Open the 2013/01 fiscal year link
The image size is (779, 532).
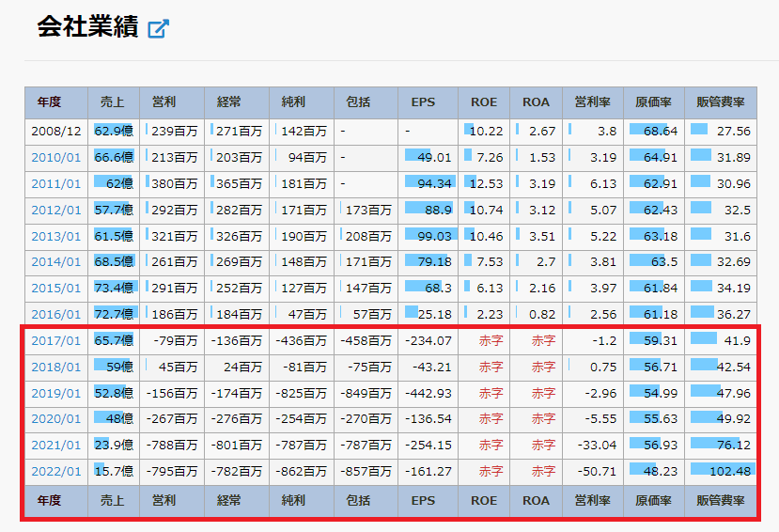coord(55,237)
